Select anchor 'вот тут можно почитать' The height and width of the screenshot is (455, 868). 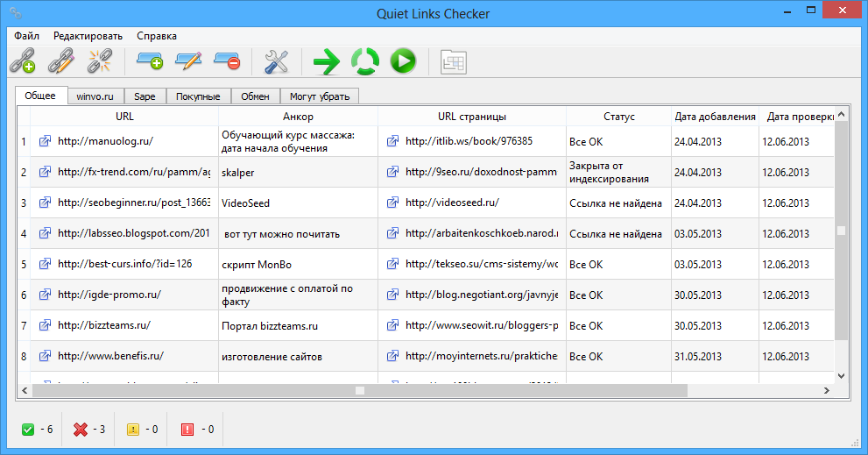pos(299,234)
